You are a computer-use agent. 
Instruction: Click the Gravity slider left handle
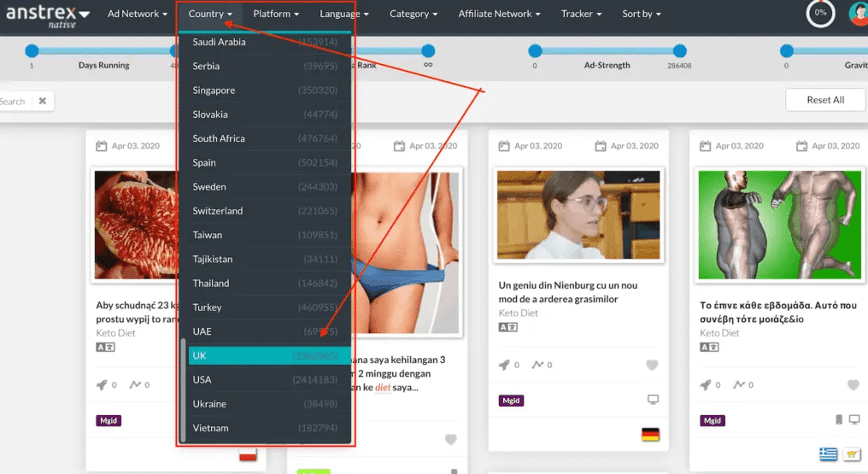[x=787, y=51]
